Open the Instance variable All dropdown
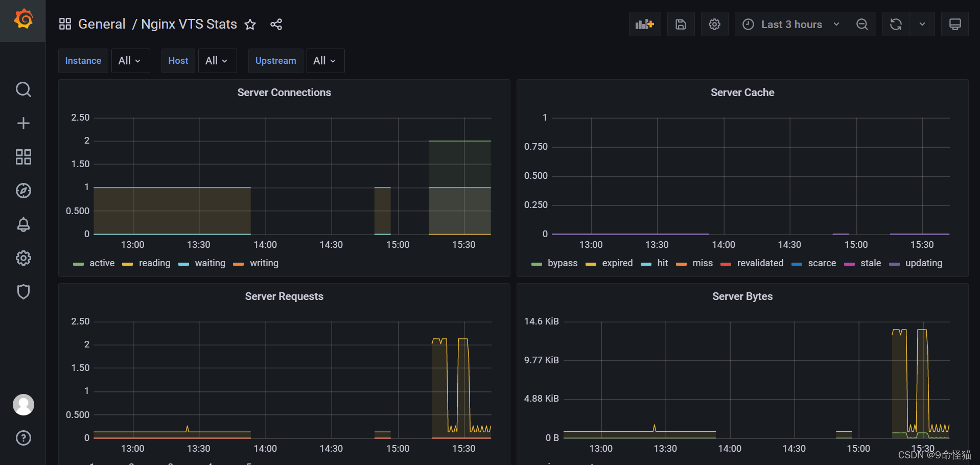This screenshot has height=465, width=980. coord(130,61)
